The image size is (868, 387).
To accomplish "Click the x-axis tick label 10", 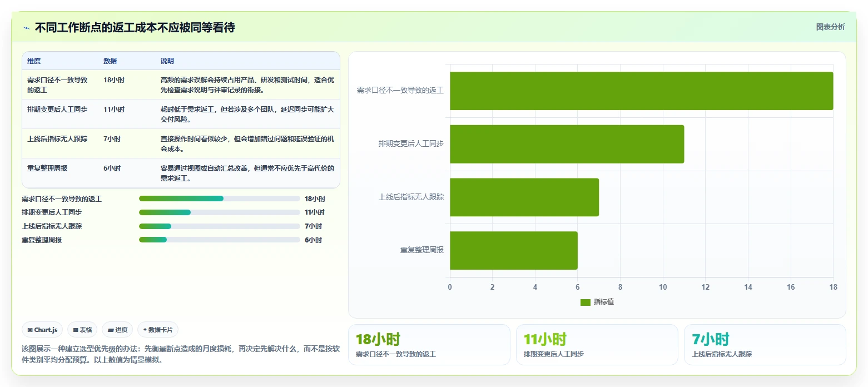I will [x=663, y=287].
